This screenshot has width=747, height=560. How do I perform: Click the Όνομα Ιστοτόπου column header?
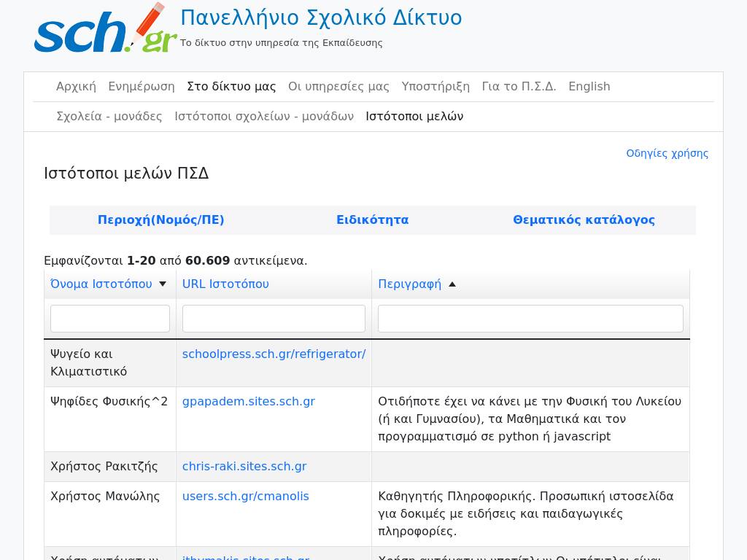click(101, 284)
